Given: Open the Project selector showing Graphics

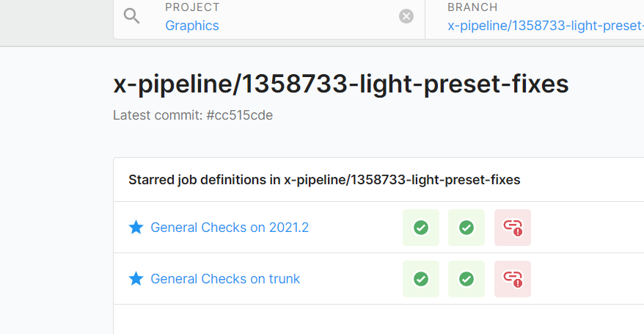Looking at the screenshot, I should click(x=279, y=18).
